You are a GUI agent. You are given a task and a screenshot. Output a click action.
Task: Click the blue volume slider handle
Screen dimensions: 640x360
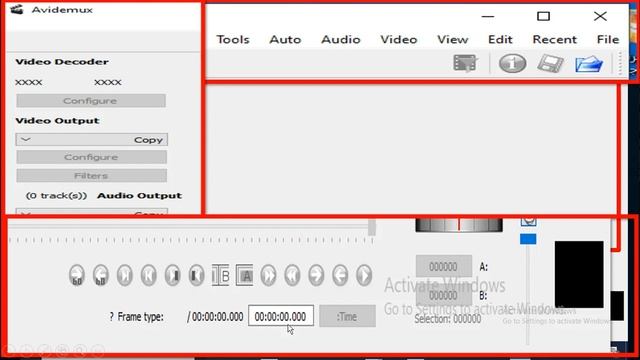(528, 239)
